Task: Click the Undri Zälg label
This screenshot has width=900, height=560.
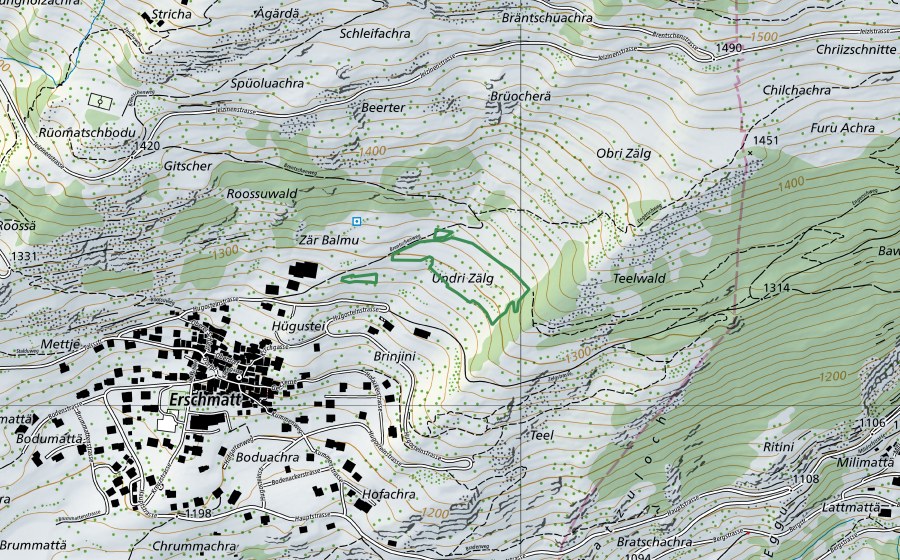Action: 463,279
